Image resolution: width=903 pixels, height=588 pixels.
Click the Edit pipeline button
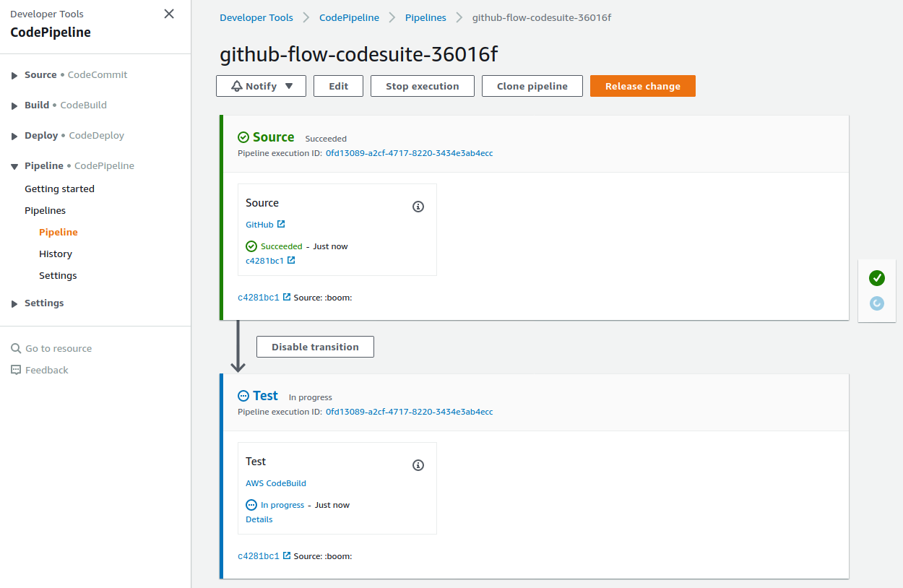(339, 86)
